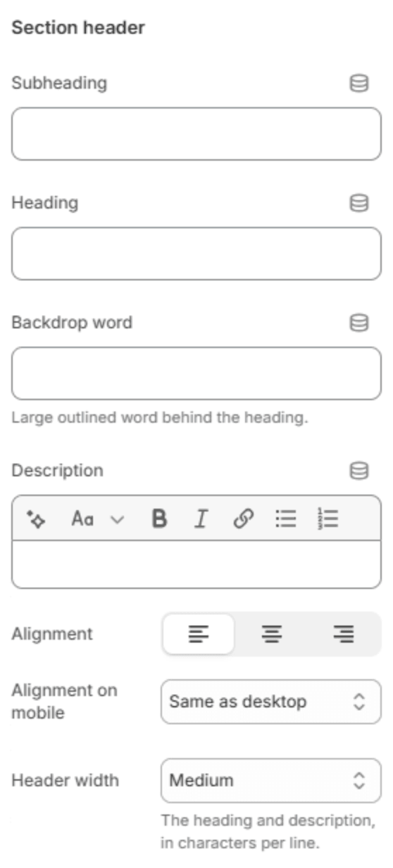The height and width of the screenshot is (868, 393).
Task: Click the Header width label
Action: 65,781
